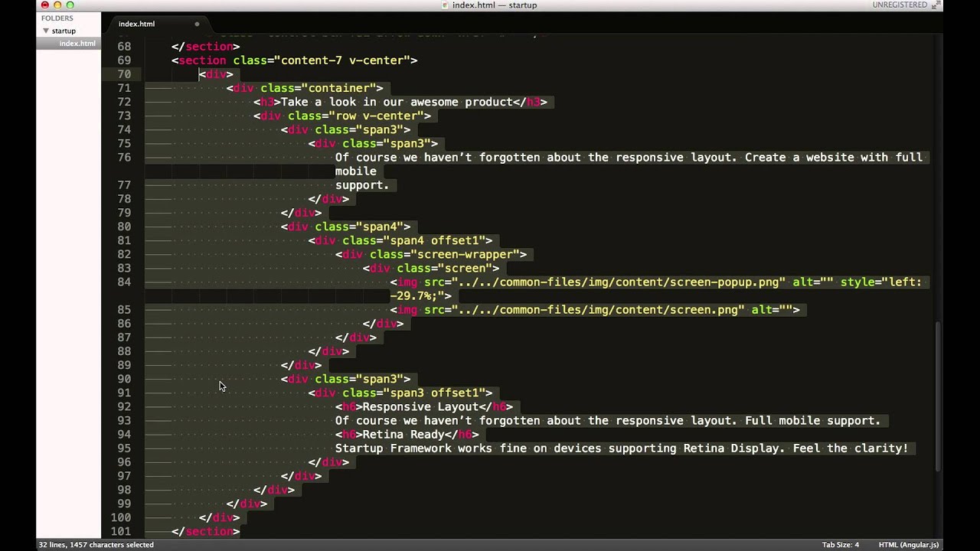Screen dimensions: 980x551
Task: Click the closing section tag on line 68
Action: coord(206,47)
